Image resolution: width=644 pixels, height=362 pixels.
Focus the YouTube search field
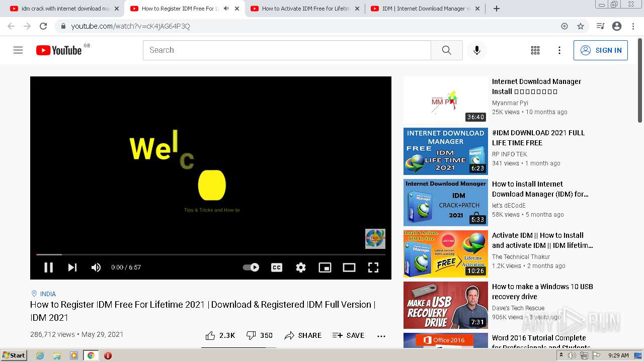pos(287,50)
